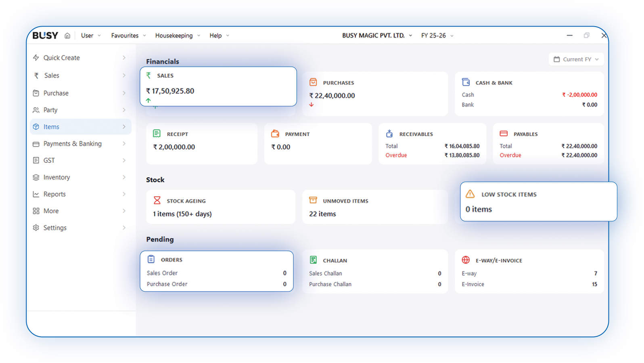Click the Receipt card icon
Viewport: 644px width, 363px height.
[x=157, y=134]
